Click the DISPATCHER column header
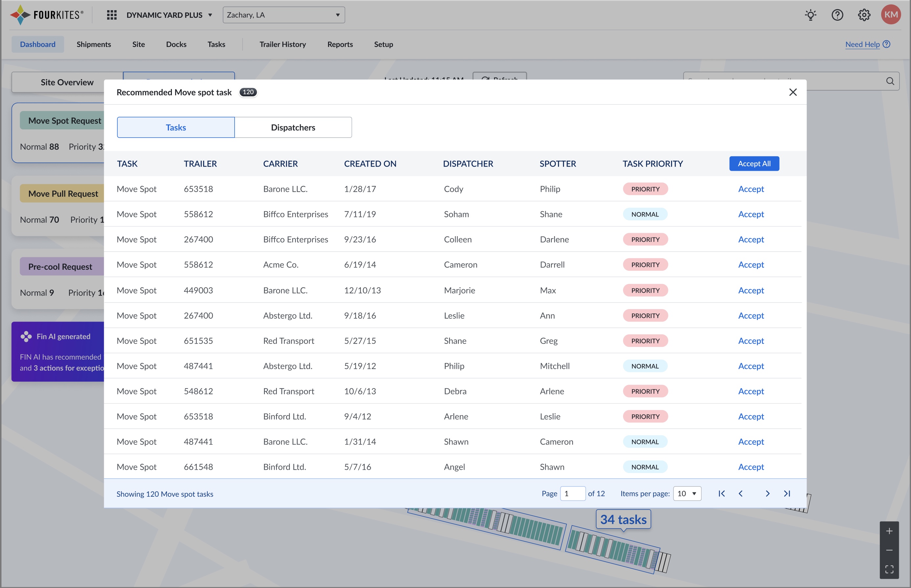911x588 pixels. pos(468,163)
